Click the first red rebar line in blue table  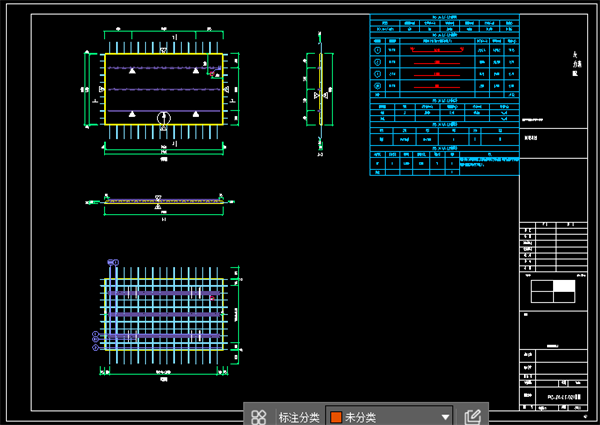click(437, 50)
